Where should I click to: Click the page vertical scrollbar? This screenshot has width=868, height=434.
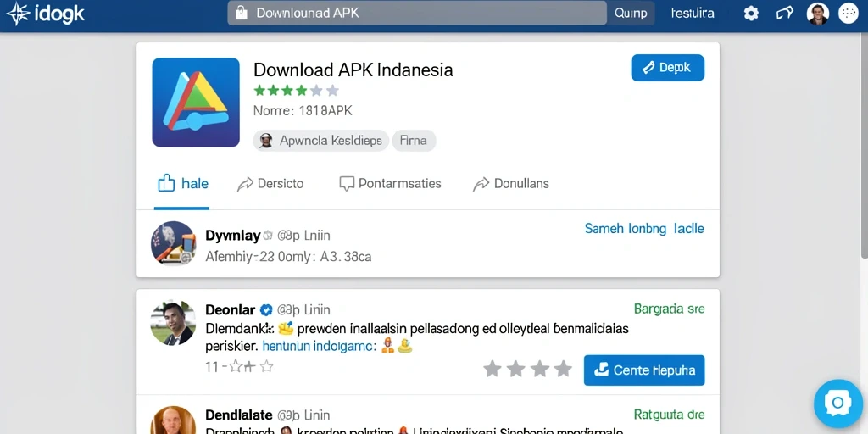[864, 144]
